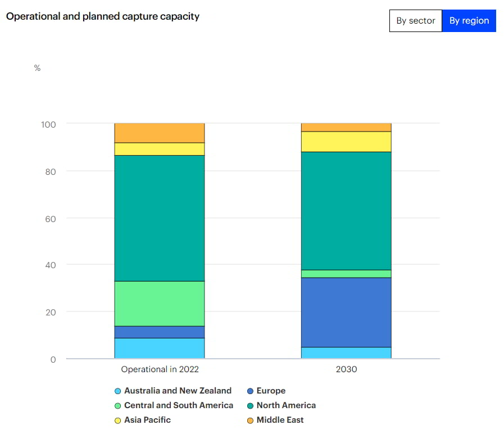Image resolution: width=504 pixels, height=434 pixels.
Task: Toggle Central and South America legend entry
Action: tap(174, 405)
